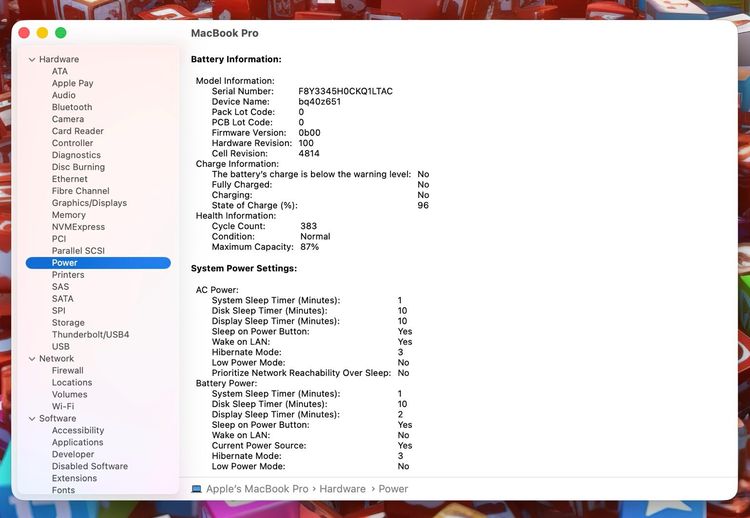
Task: Click the laptop icon in the path bar
Action: (196, 489)
